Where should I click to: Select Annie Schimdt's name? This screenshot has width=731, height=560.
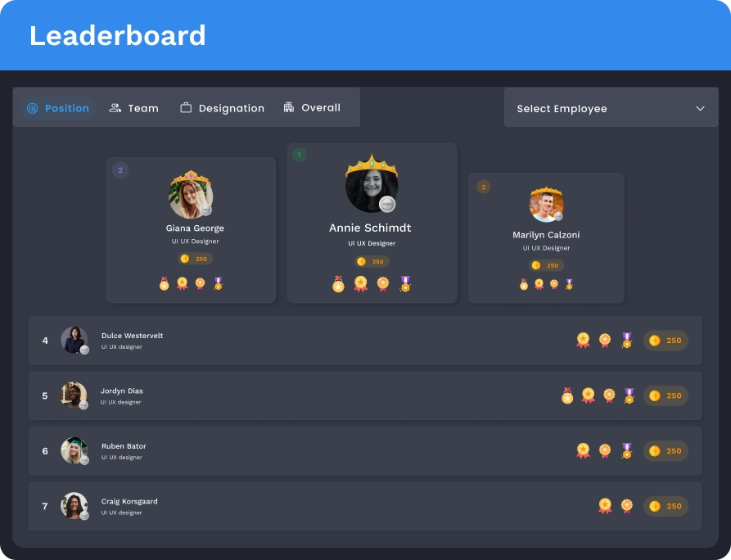371,228
